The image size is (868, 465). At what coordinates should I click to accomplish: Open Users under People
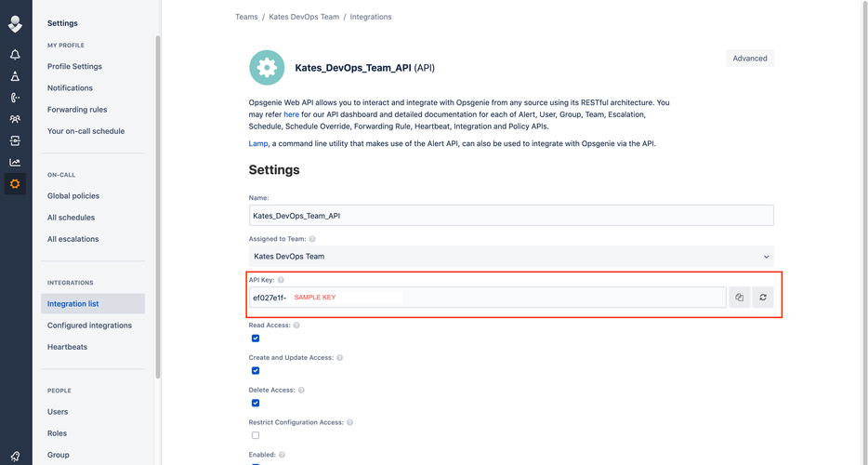click(x=58, y=412)
